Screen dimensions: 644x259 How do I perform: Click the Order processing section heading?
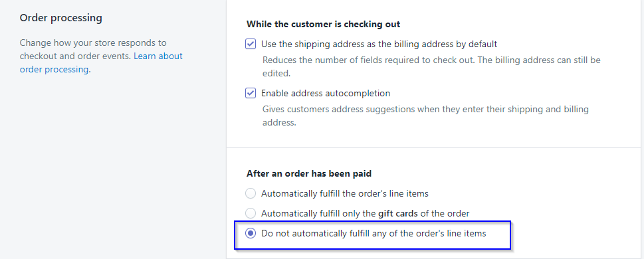60,18
